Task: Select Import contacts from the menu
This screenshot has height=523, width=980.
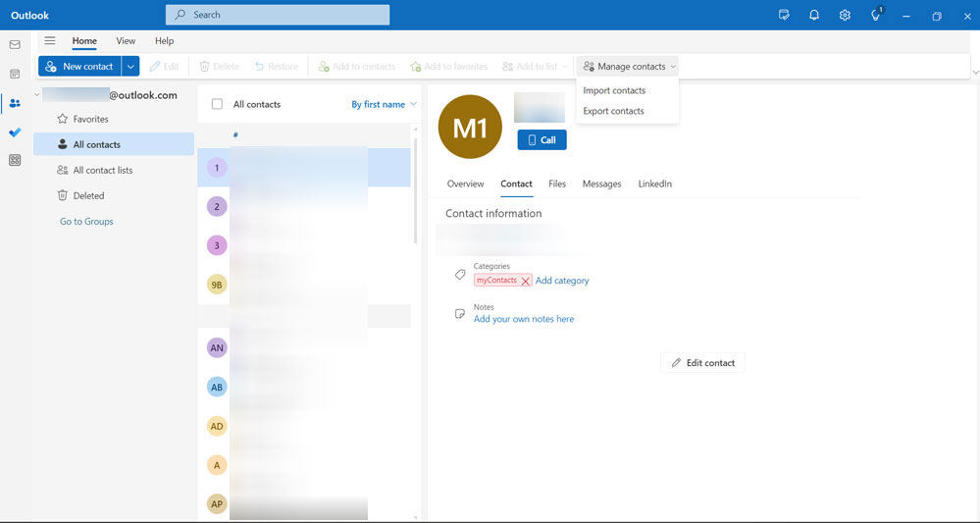Action: 614,90
